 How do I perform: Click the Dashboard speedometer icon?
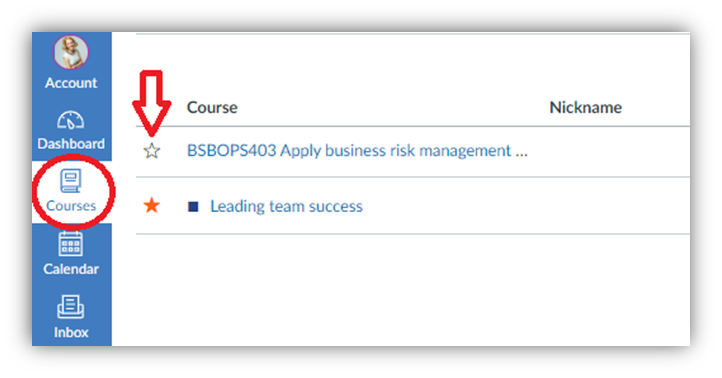click(x=70, y=121)
